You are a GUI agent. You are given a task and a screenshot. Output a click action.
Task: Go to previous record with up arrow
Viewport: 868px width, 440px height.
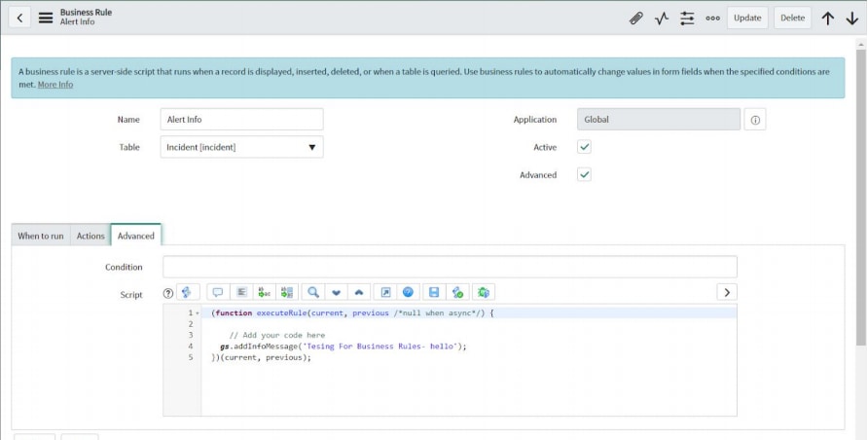827,18
